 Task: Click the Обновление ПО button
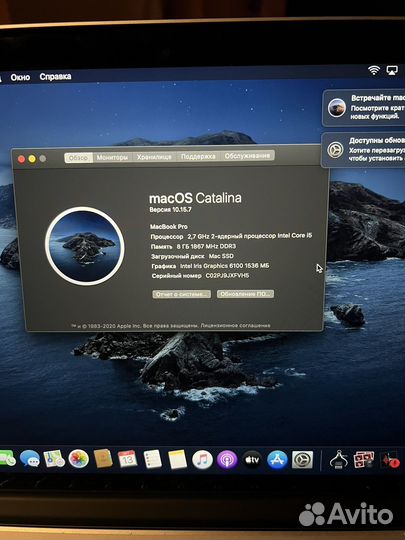click(246, 294)
